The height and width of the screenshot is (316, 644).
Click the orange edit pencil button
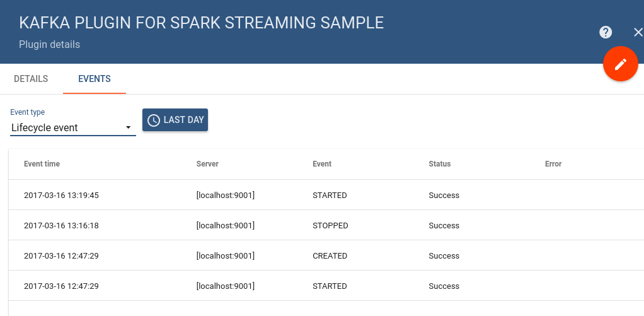click(x=621, y=64)
